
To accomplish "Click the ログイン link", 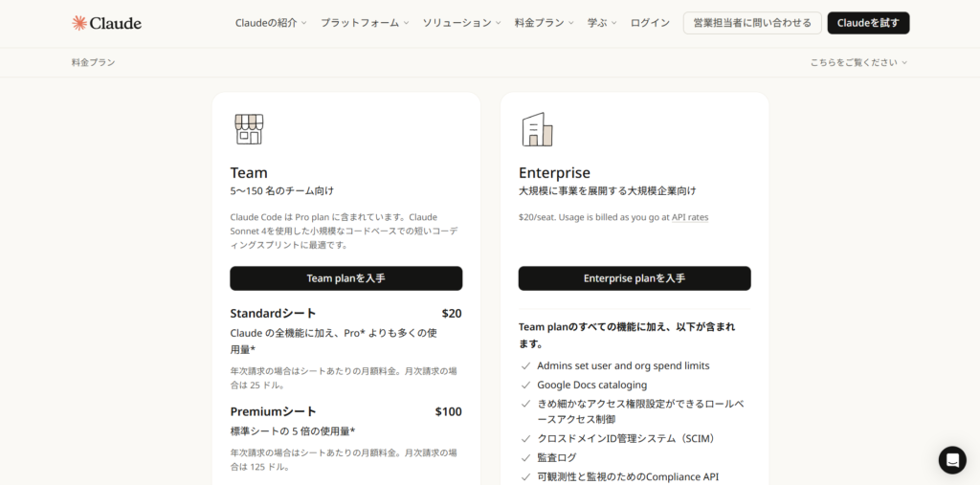I will [650, 23].
